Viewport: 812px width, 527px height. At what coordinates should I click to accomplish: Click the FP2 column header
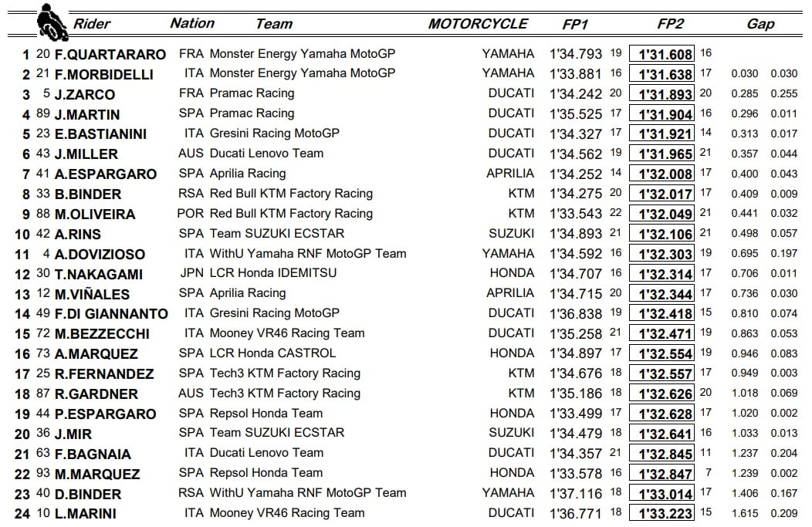[670, 24]
